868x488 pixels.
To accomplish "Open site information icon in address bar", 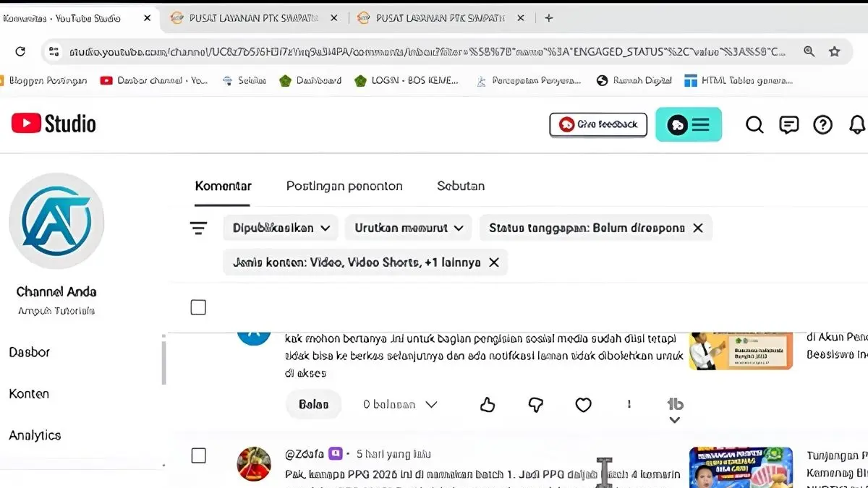I will [x=53, y=51].
